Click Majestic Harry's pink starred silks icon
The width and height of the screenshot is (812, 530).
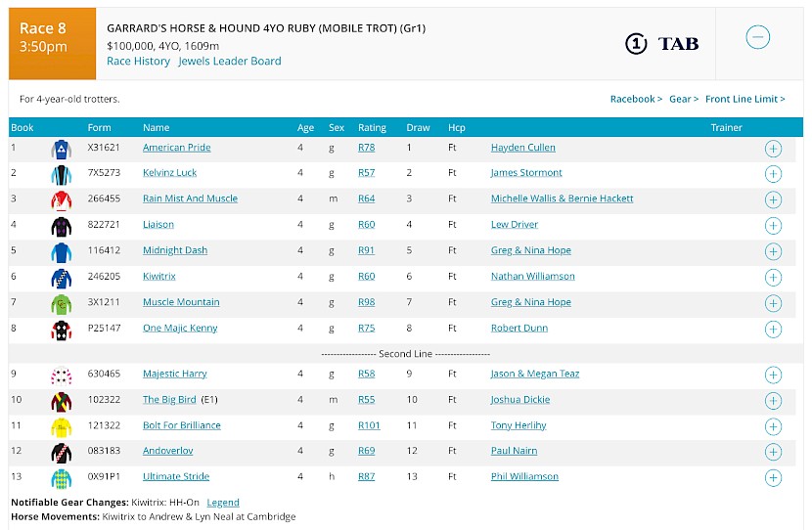click(61, 375)
